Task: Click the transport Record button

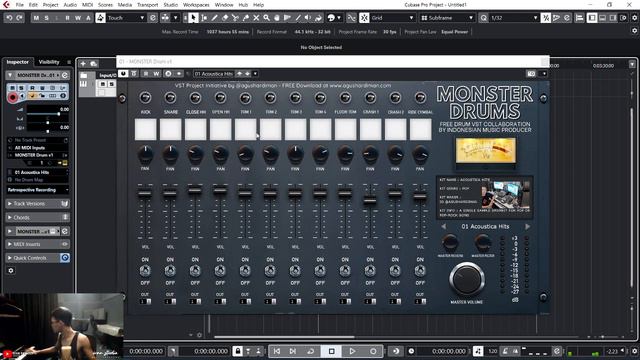Action: (373, 351)
